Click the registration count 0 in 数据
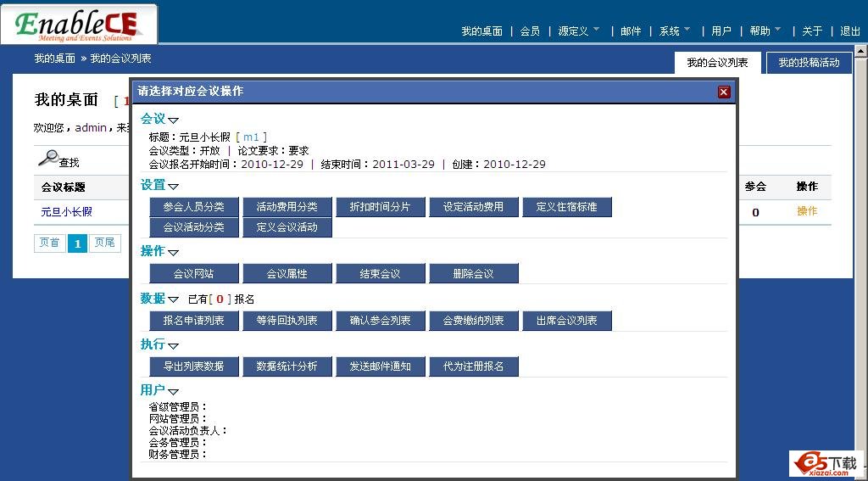Screen dimensions: 868x481 [x=220, y=299]
